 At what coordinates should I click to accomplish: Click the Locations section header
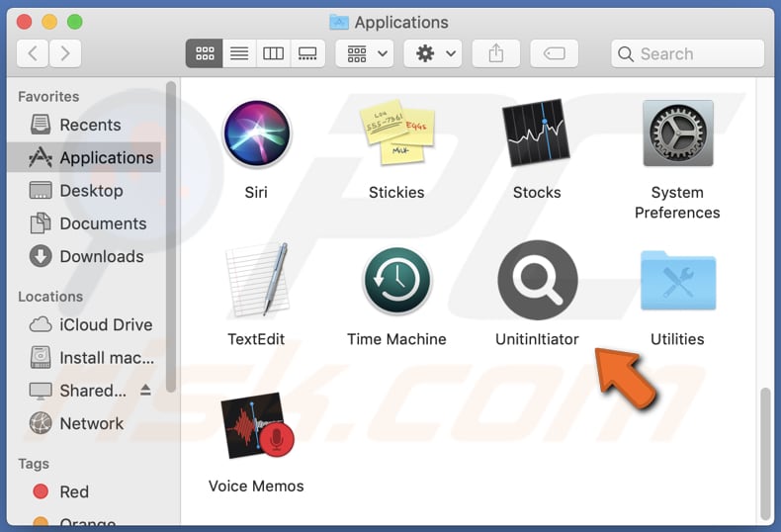(x=50, y=297)
